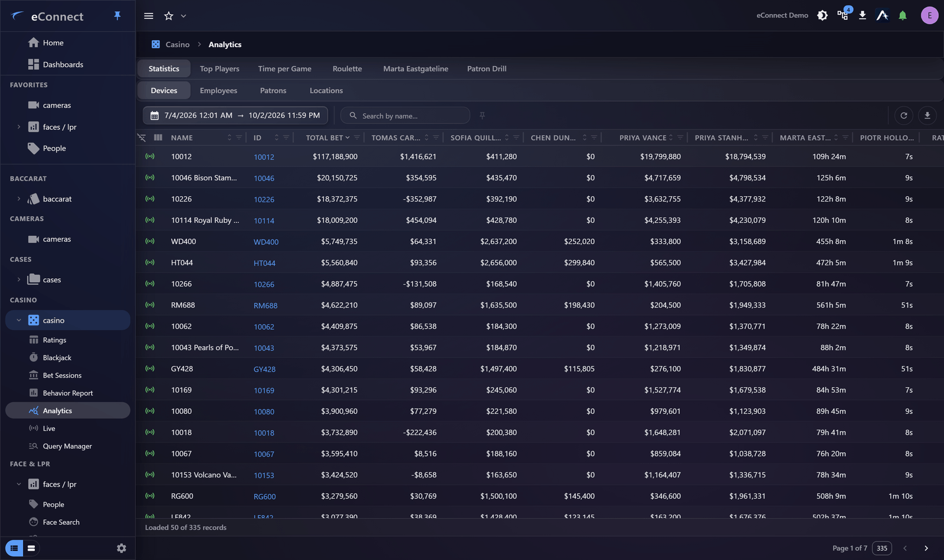Expand the baccarat tree node
The height and width of the screenshot is (560, 944).
[x=19, y=199]
